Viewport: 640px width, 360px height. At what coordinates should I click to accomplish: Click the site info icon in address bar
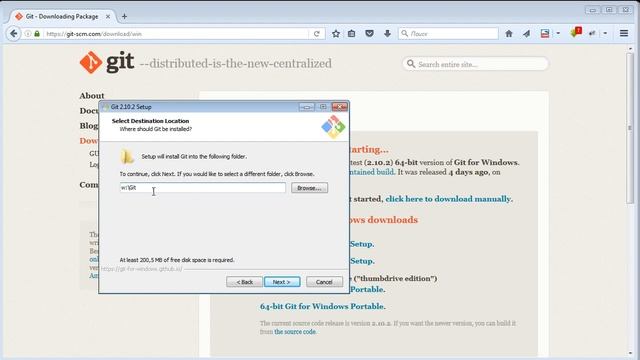click(28, 34)
